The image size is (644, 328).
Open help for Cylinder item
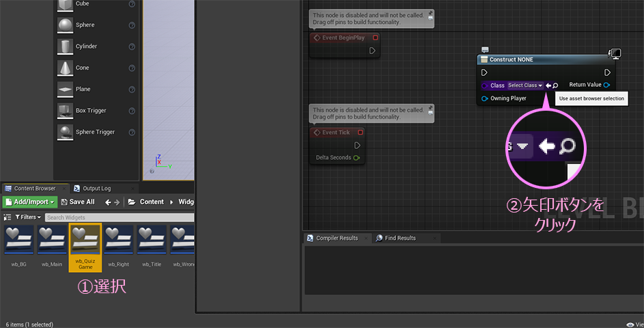click(x=132, y=47)
